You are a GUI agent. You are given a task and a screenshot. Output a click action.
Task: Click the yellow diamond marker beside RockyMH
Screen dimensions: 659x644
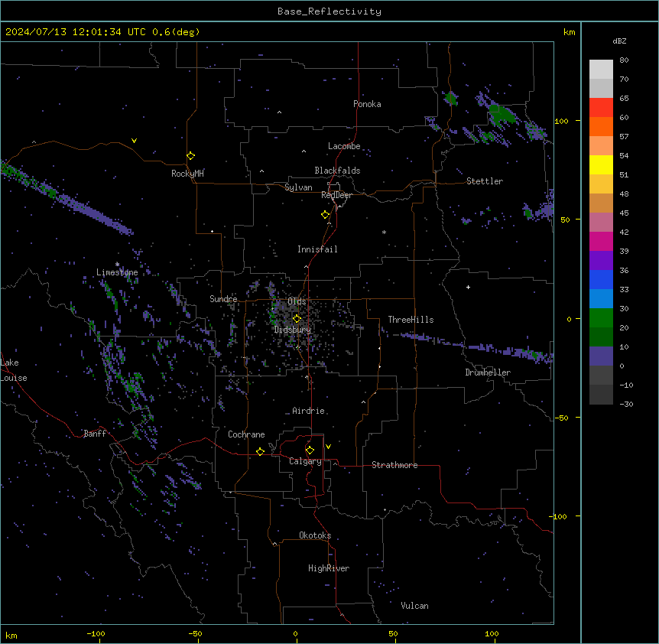(x=190, y=156)
